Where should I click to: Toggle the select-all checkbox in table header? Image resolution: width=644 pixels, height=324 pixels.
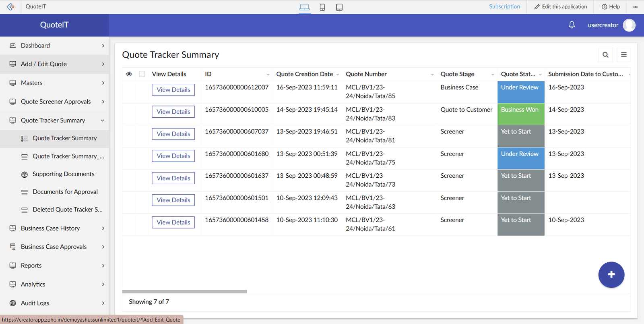pyautogui.click(x=142, y=74)
